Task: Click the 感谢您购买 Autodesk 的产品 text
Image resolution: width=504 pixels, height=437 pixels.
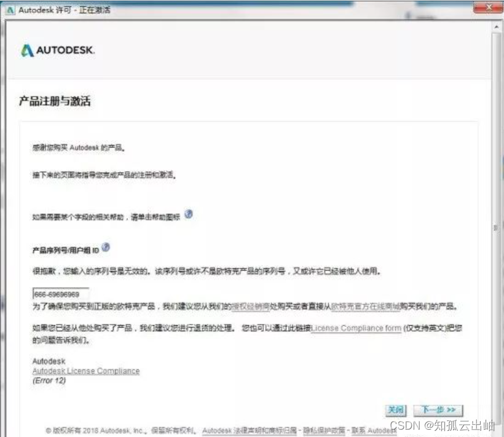Action: pyautogui.click(x=79, y=148)
